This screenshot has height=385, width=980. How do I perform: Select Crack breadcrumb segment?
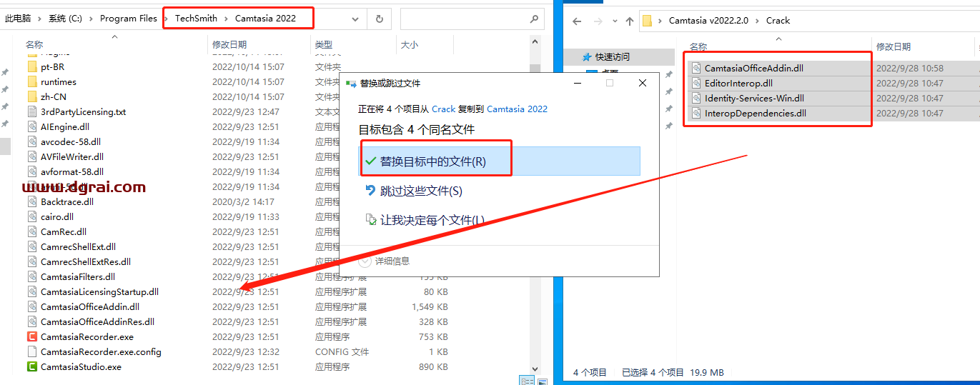[778, 21]
